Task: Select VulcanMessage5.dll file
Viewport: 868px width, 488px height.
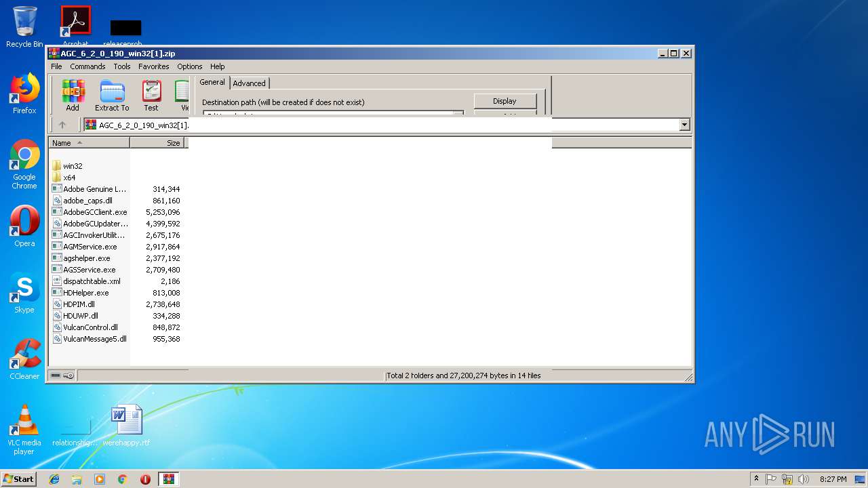Action: (95, 339)
